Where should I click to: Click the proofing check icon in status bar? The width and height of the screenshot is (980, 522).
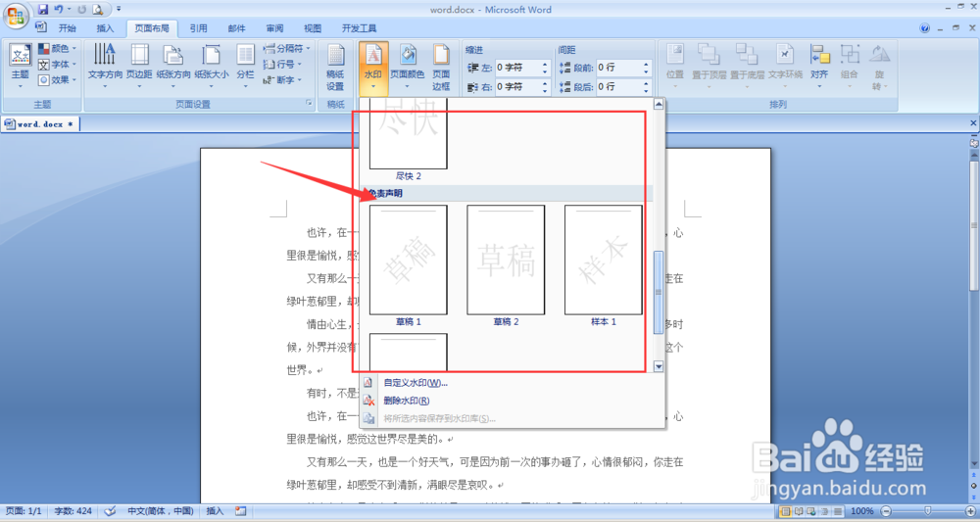click(x=110, y=511)
